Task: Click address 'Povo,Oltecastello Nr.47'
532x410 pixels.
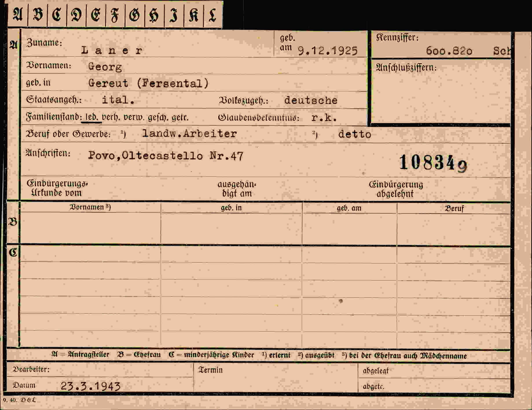Action: [166, 156]
